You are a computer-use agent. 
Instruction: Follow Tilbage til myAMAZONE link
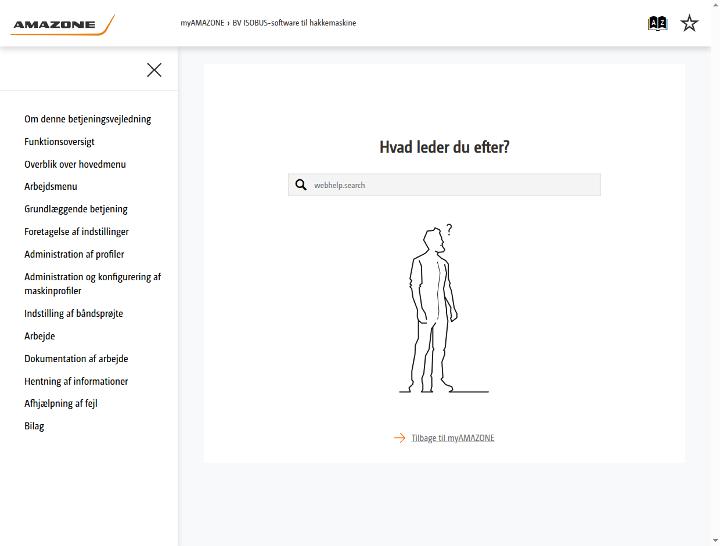453,438
